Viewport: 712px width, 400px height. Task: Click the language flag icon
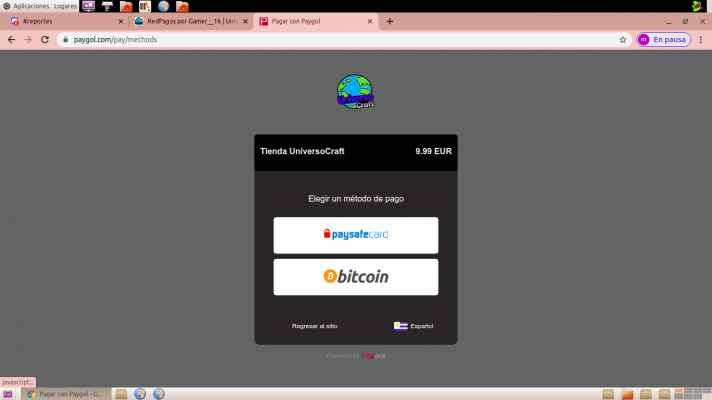(x=400, y=326)
